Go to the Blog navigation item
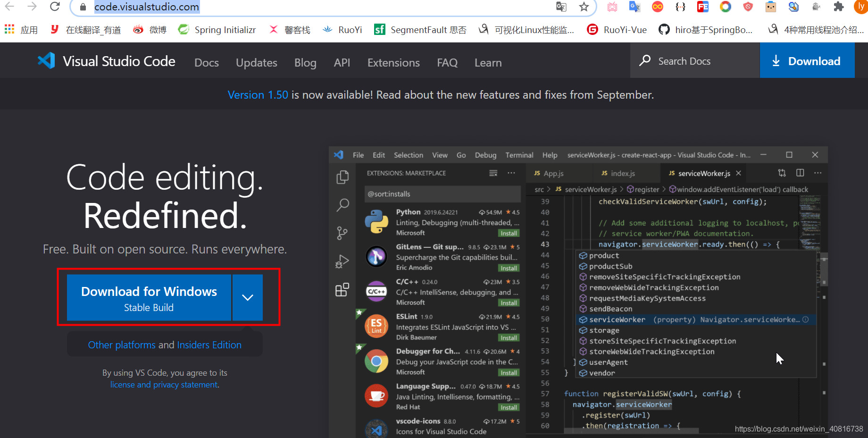 tap(305, 63)
